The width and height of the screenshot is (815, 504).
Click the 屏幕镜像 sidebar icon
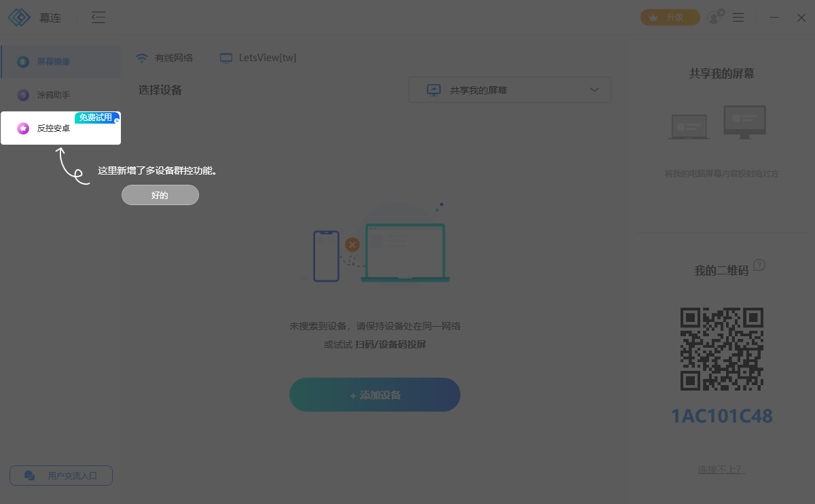(x=23, y=62)
